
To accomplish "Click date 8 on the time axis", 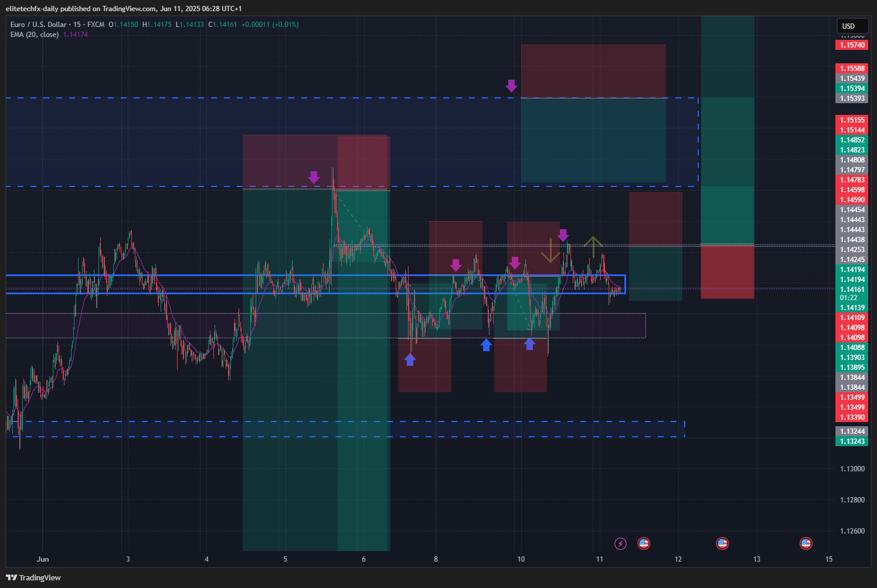I will point(436,559).
